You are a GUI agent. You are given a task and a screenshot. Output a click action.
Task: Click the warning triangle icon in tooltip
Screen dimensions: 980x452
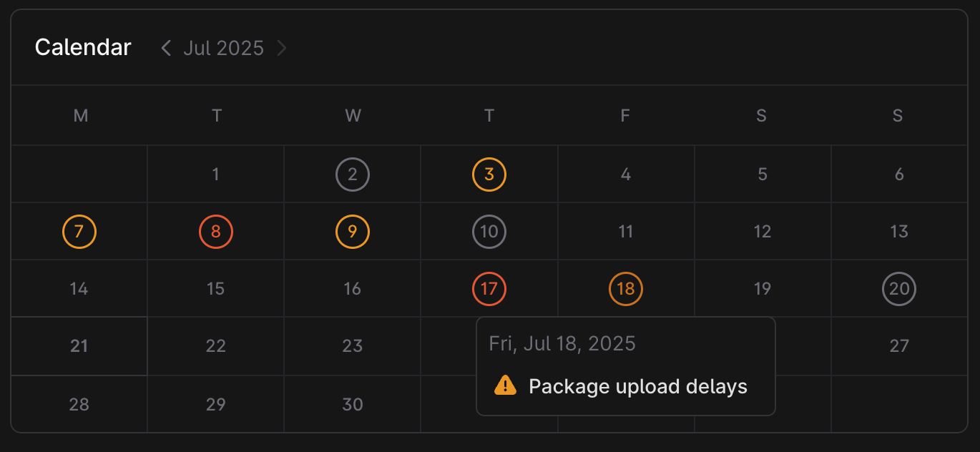pyautogui.click(x=505, y=385)
